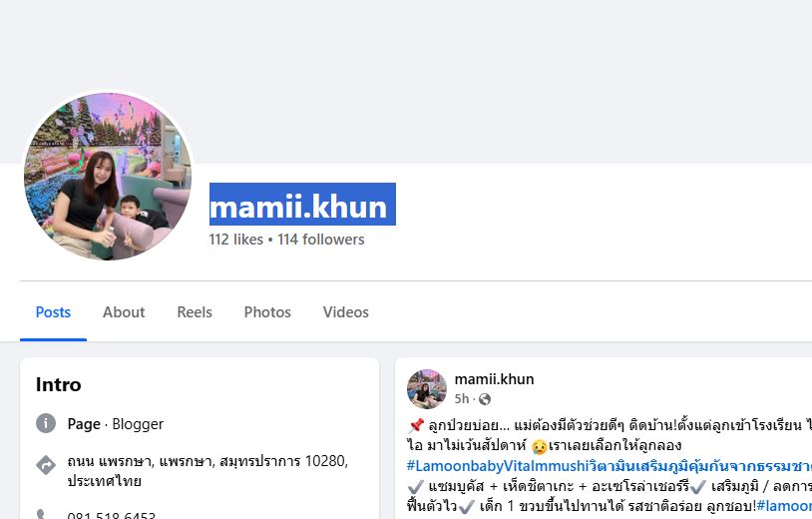Open the #LamoonbabyVitaImmushi hashtag link
This screenshot has width=812, height=519.
(x=609, y=466)
